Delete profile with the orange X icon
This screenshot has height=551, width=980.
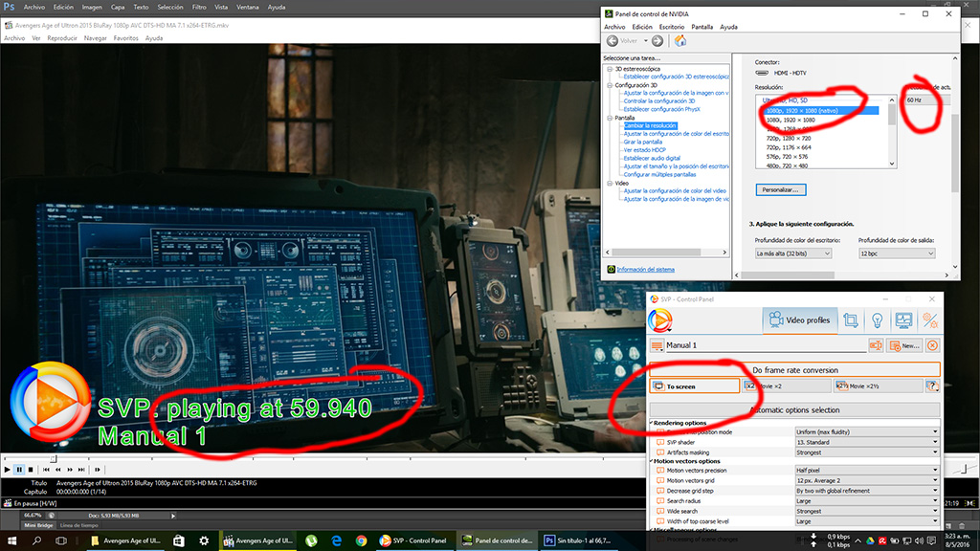click(932, 345)
